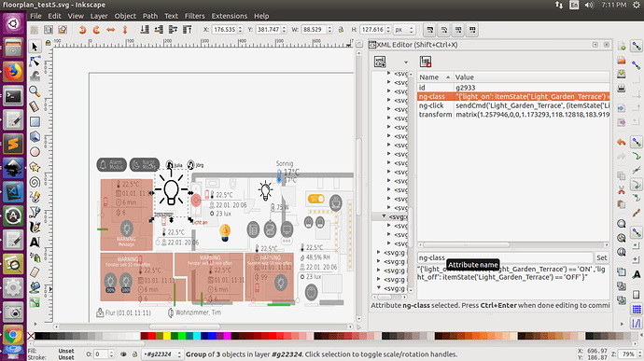Select the Text tool

tap(35, 243)
